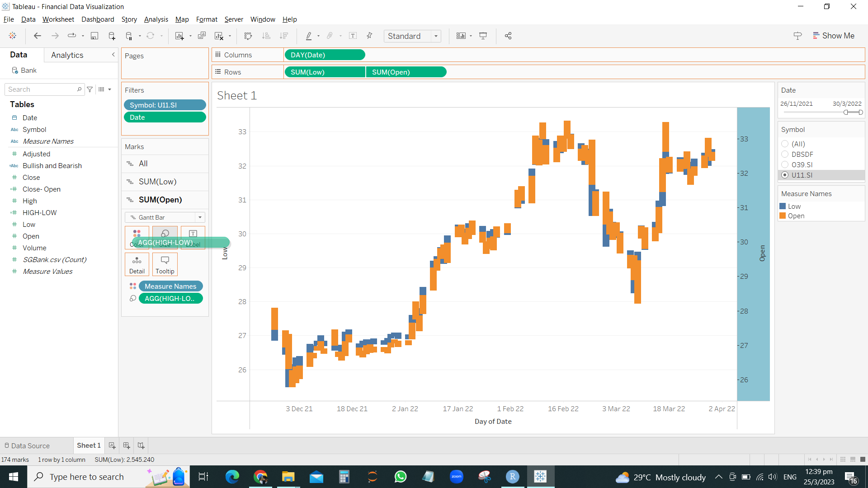Switch to the Analytics tab
This screenshot has height=488, width=868.
click(x=67, y=55)
